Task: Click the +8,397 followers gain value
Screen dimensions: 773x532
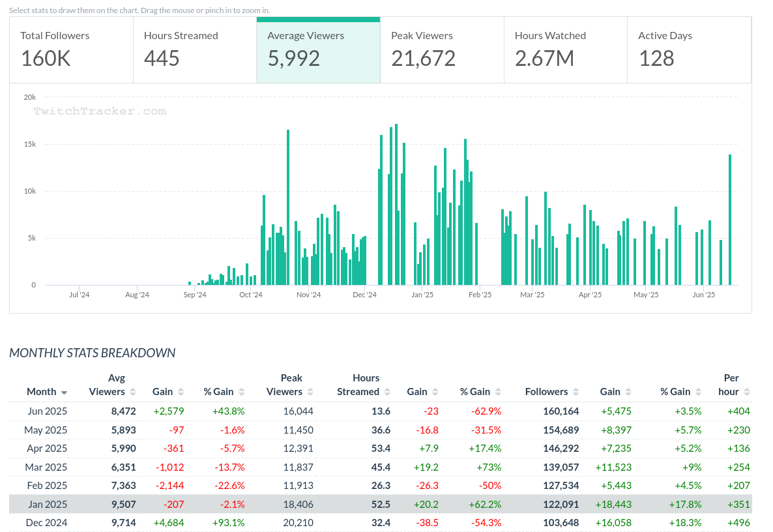Action: click(616, 430)
